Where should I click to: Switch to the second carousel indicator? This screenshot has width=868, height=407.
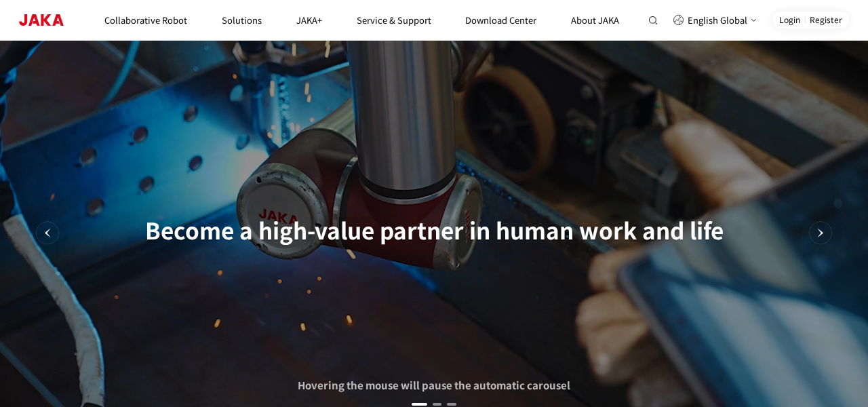coord(437,404)
